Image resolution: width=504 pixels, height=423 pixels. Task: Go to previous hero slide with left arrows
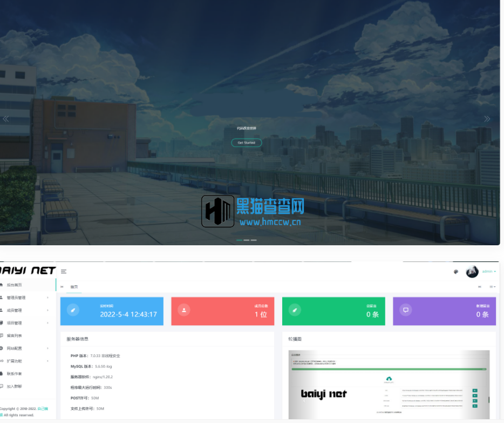pos(6,119)
